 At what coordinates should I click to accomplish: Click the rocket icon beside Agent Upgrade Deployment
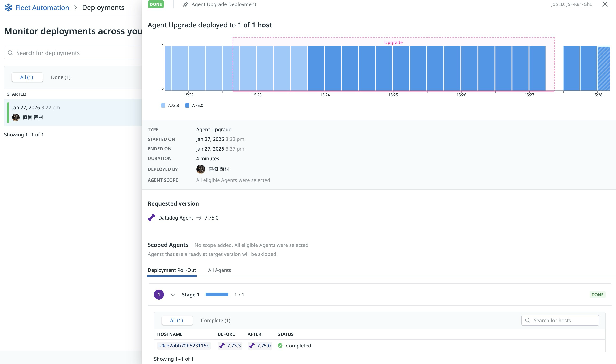186,4
